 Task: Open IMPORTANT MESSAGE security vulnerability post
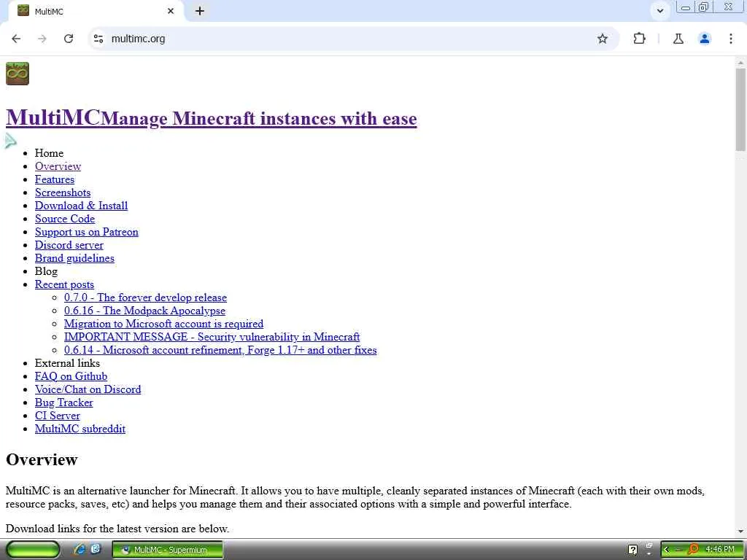point(212,337)
